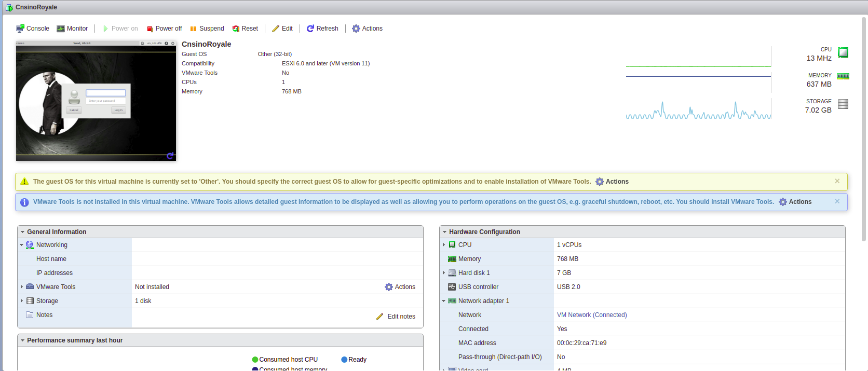Screen dimensions: 868x371
Task: Dismiss the VMware Tools info banner
Action: click(x=837, y=201)
